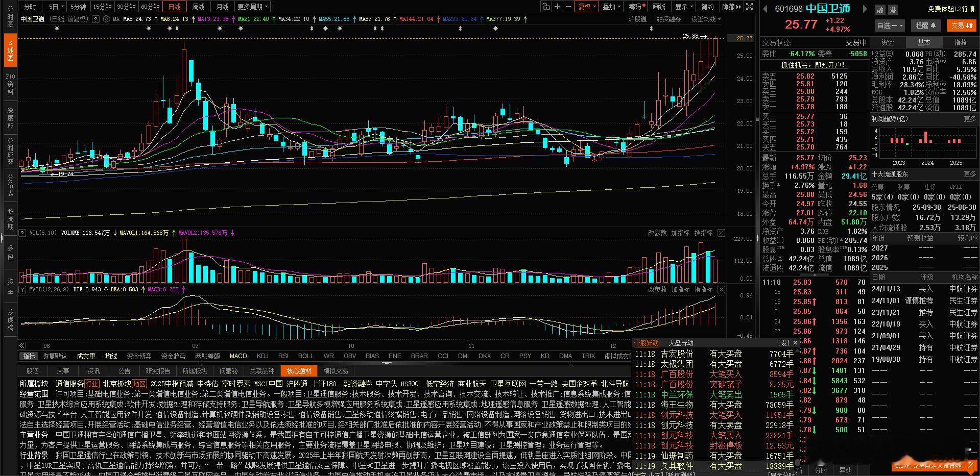The height and width of the screenshot is (476, 980).
Task: Select the 日线 daily period
Action: 175,7
